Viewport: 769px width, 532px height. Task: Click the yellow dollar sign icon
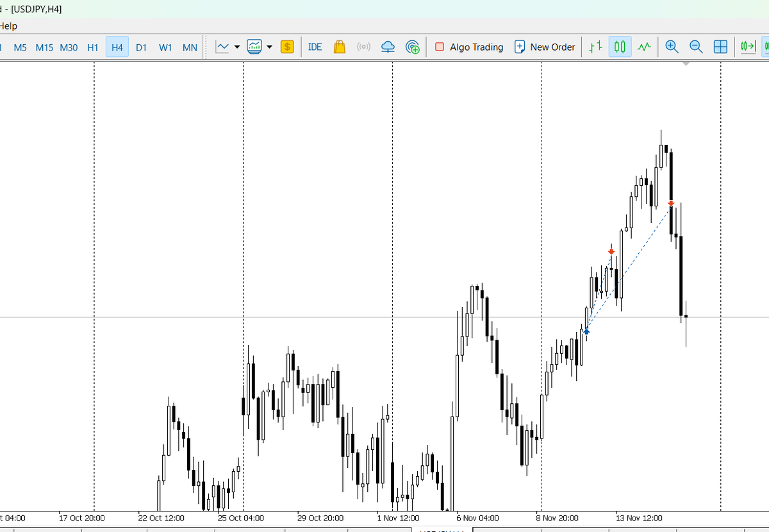tap(287, 47)
